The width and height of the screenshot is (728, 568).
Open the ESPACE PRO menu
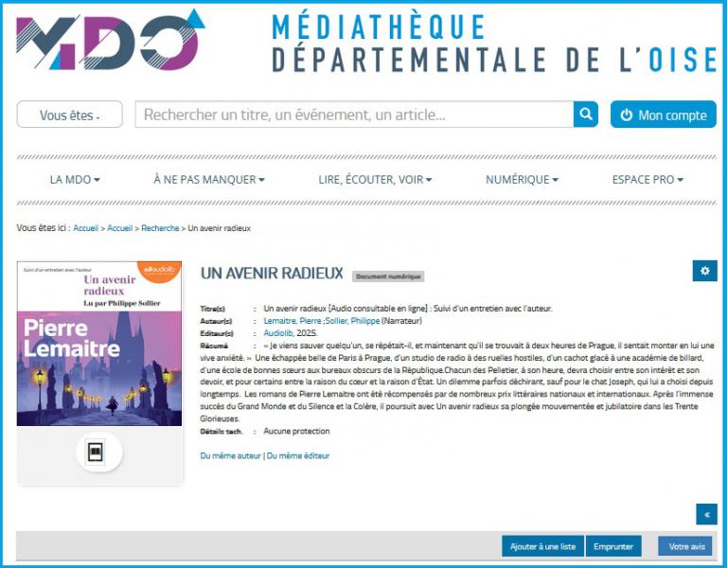click(x=648, y=179)
